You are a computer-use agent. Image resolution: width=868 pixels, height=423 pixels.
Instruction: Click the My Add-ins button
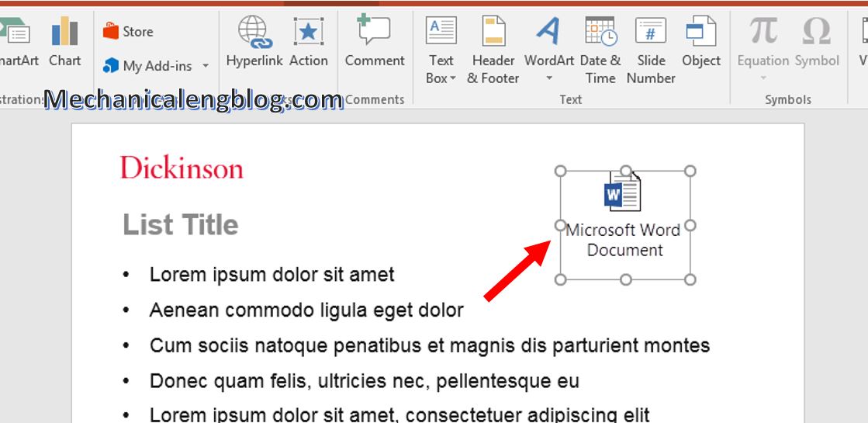tap(147, 66)
